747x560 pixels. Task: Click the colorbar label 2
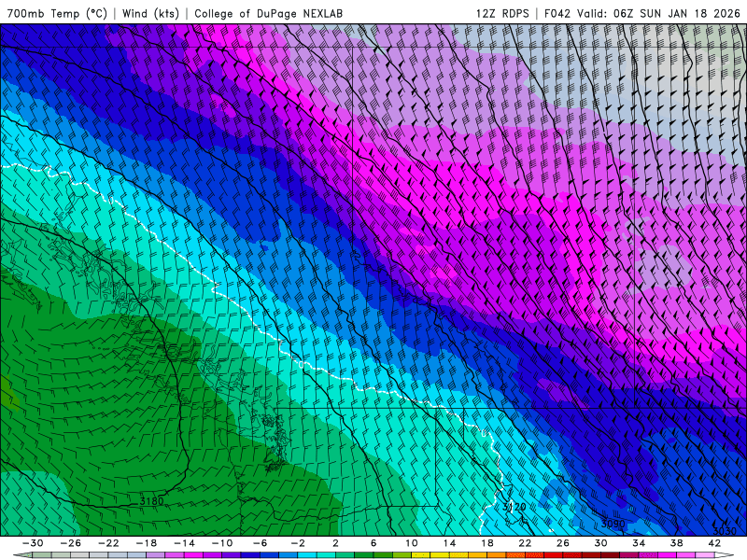(335, 543)
